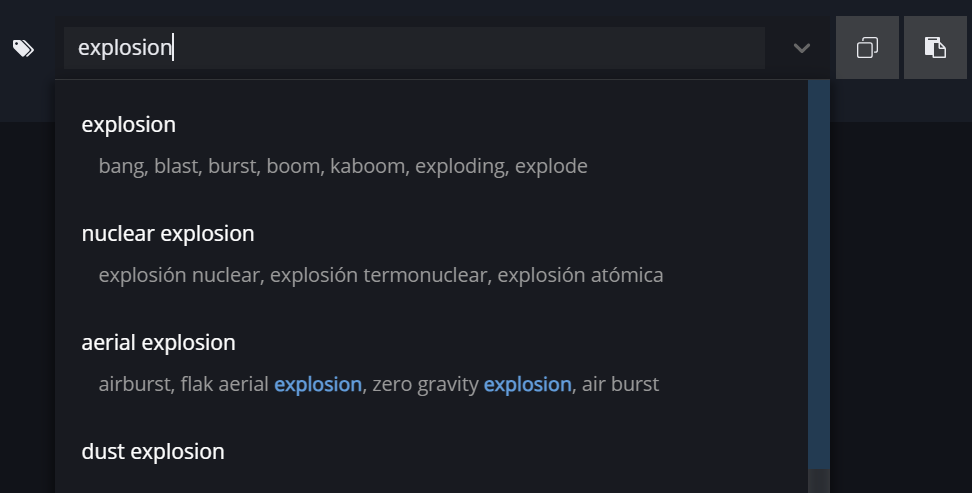Click the "explosión nuclear" synonym text
Viewport: 972px width, 493px height.
coord(179,275)
